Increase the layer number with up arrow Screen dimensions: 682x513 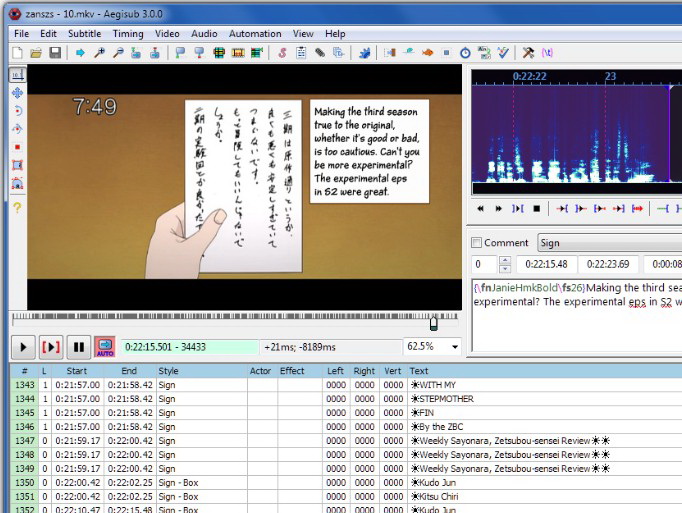[505, 260]
